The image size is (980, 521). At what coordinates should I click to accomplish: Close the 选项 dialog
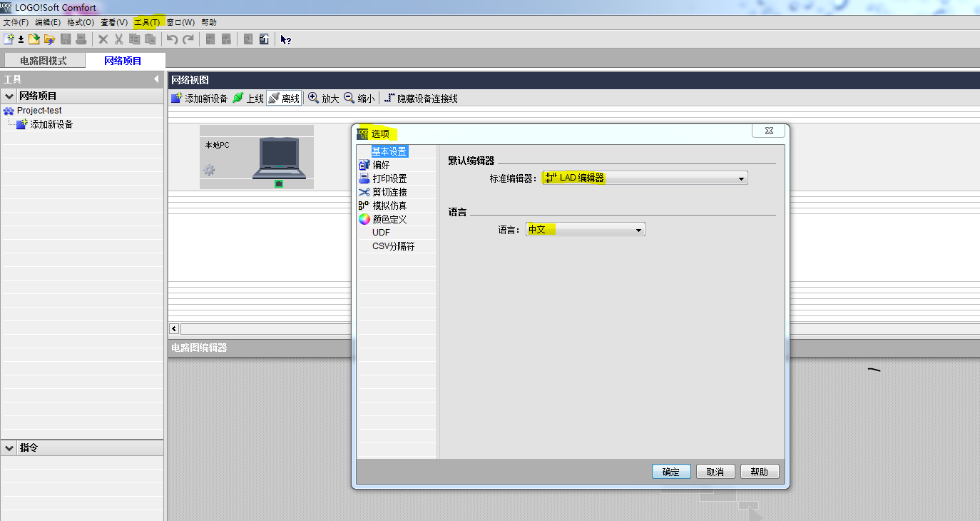pos(769,131)
